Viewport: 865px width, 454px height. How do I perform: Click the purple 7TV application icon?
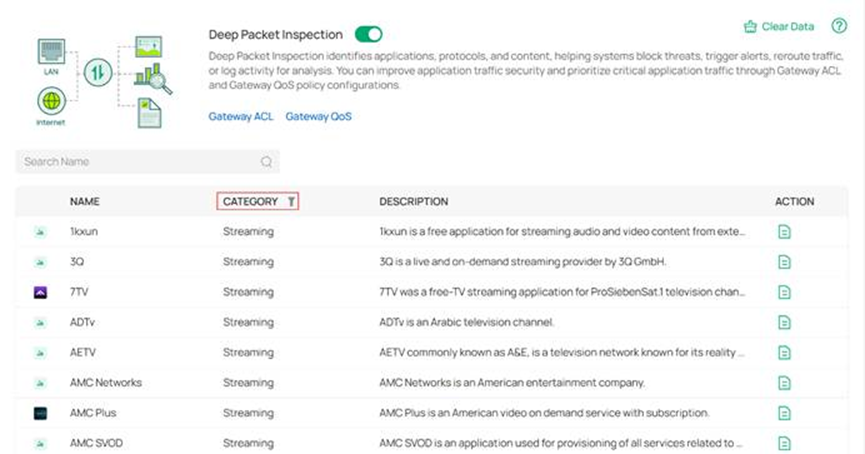pos(40,292)
